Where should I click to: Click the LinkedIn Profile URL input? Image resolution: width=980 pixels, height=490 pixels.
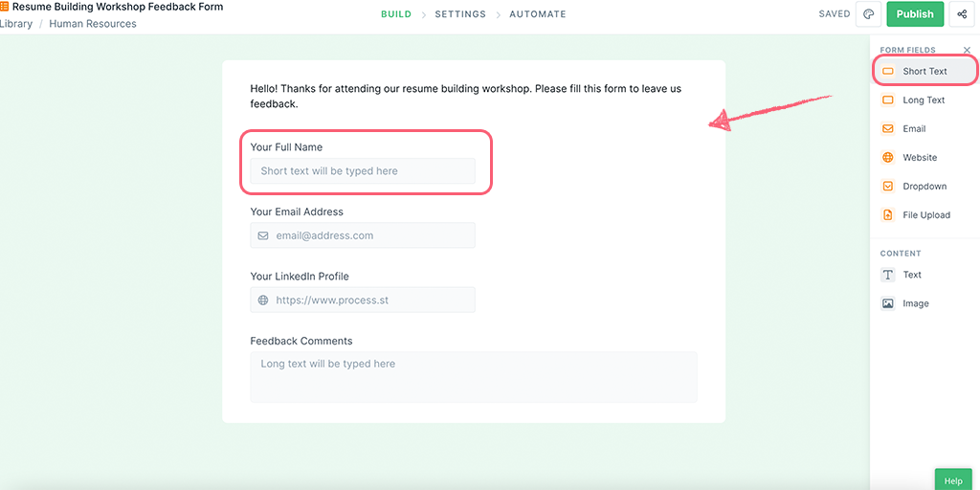363,300
